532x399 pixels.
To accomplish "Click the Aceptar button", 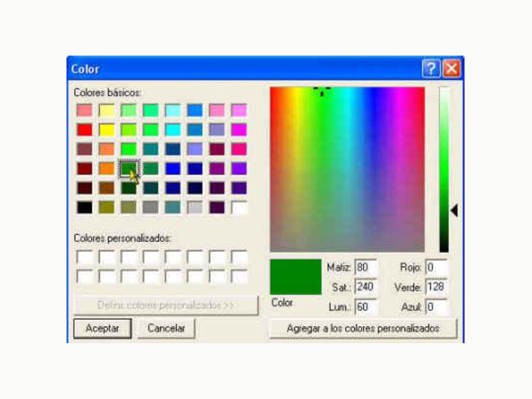I will click(x=102, y=328).
